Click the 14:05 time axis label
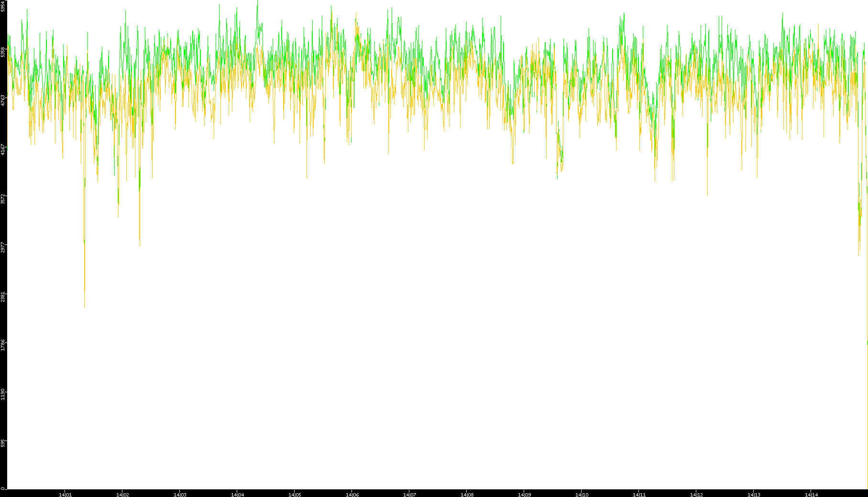This screenshot has width=868, height=497. pos(295,495)
